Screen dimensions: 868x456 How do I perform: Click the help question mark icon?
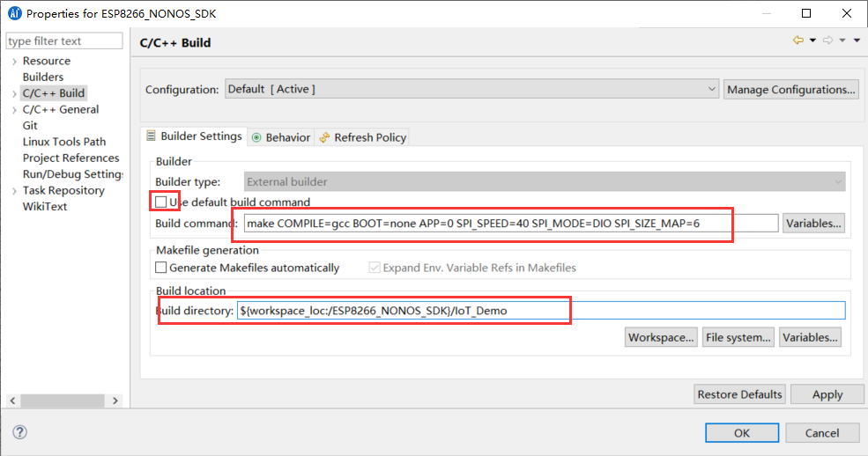click(19, 432)
